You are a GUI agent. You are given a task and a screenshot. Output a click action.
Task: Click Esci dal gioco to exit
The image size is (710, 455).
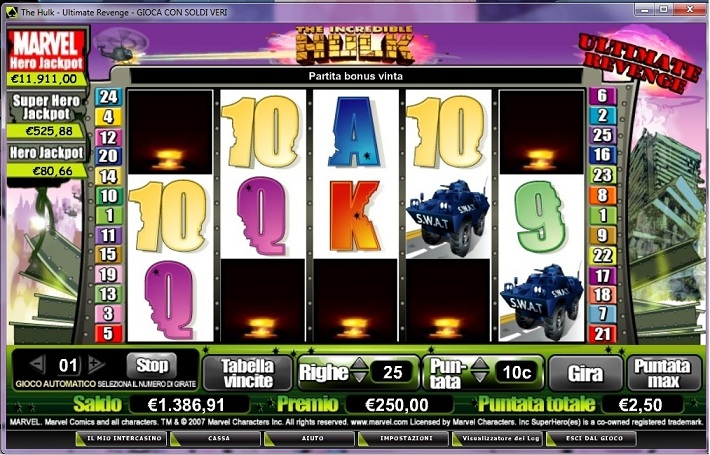tap(594, 439)
